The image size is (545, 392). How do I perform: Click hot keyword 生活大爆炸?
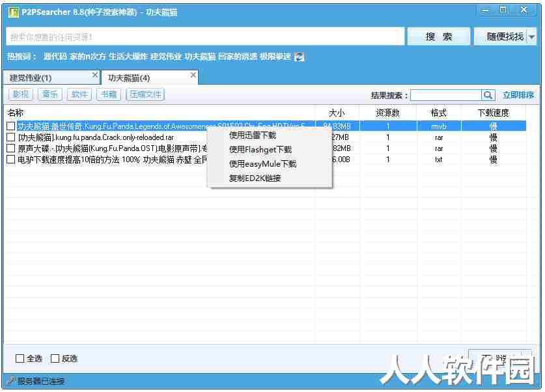tap(128, 56)
